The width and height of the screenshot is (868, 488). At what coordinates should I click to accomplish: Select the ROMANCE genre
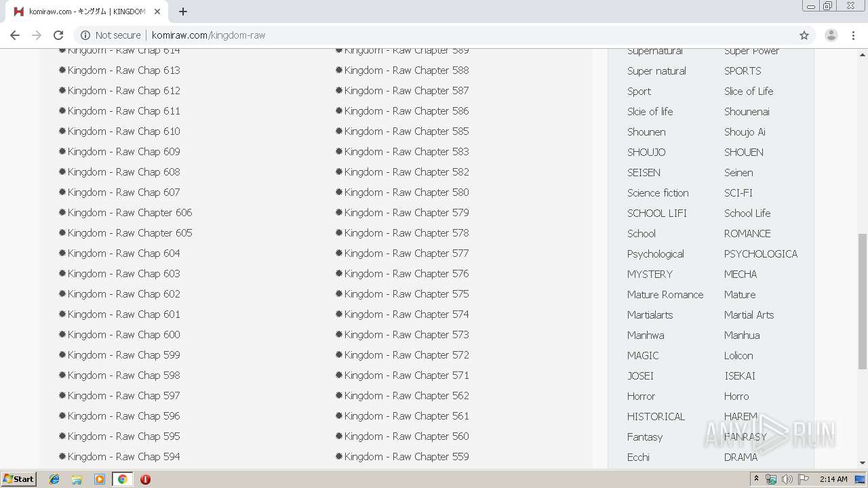coord(747,234)
